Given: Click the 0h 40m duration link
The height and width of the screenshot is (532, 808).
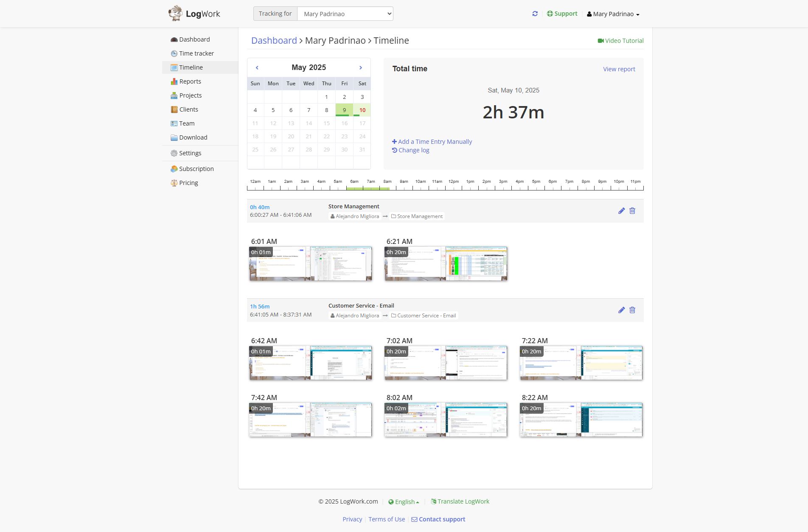Looking at the screenshot, I should (260, 207).
